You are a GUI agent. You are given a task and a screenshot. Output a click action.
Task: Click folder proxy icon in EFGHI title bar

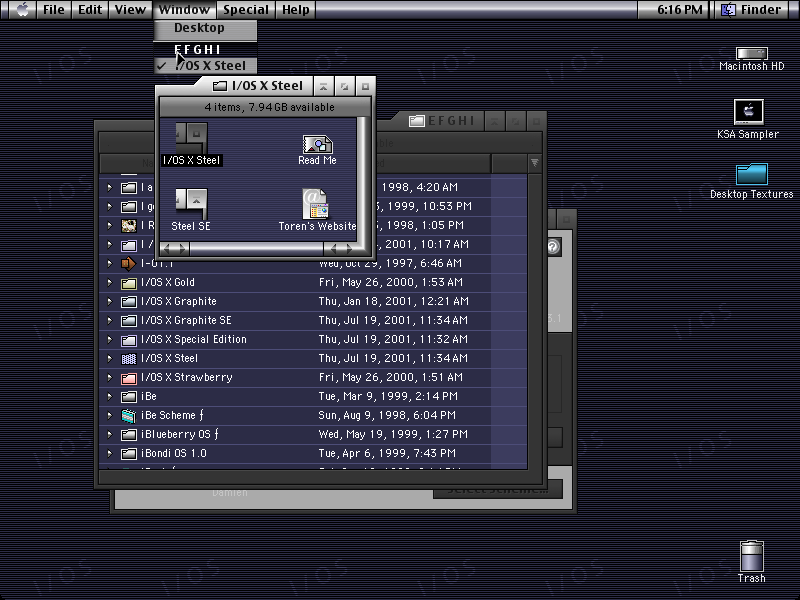(417, 121)
